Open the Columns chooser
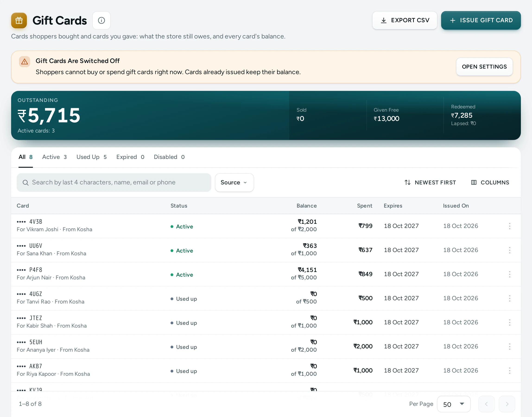This screenshot has height=417, width=532. [x=490, y=183]
